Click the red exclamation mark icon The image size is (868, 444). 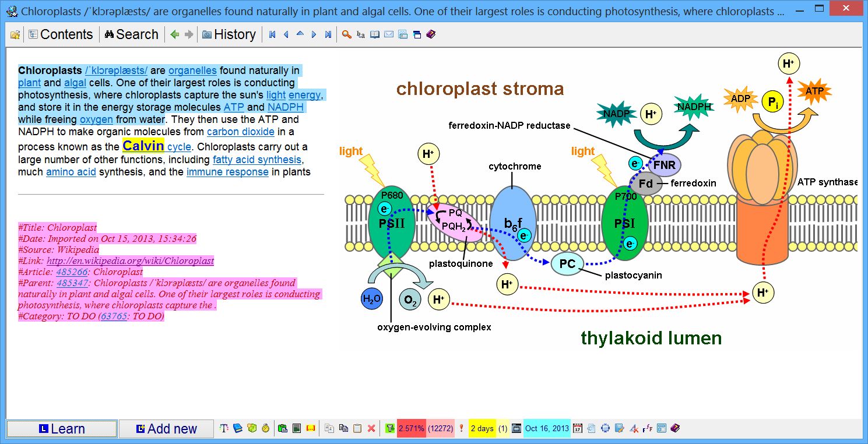coord(461,428)
